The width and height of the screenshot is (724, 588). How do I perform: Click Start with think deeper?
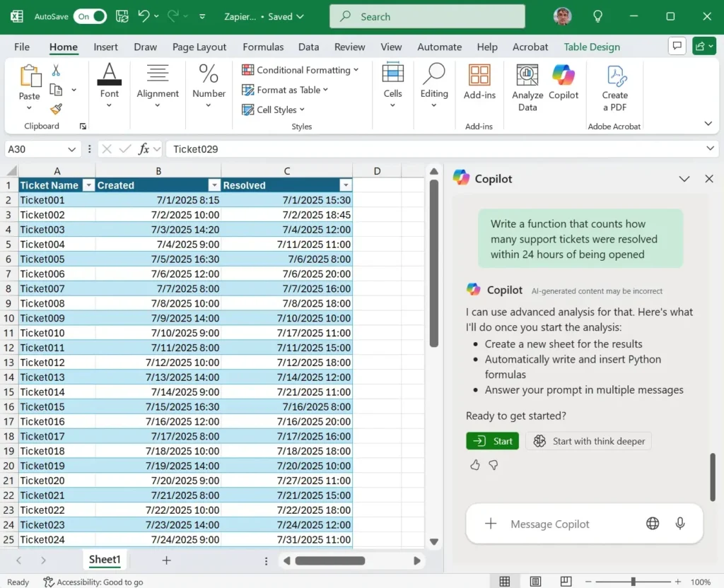(589, 440)
